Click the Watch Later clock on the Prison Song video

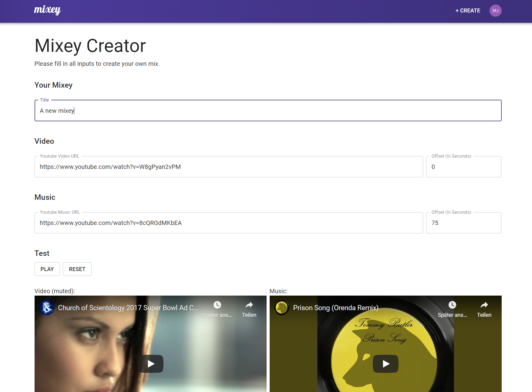coord(452,305)
